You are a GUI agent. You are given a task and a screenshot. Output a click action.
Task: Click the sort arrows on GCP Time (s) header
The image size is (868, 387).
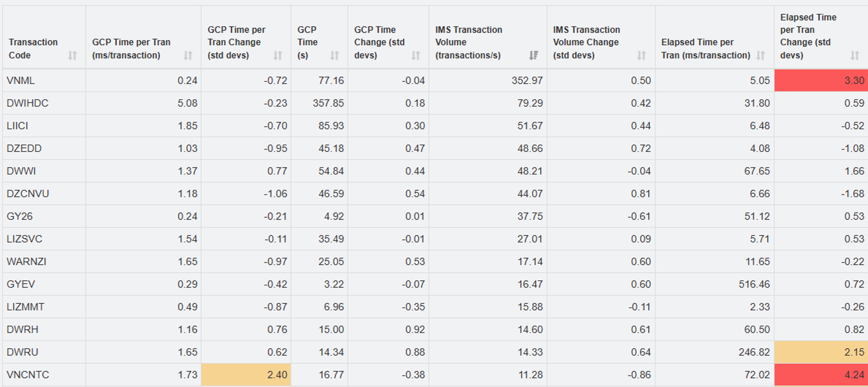tap(334, 55)
